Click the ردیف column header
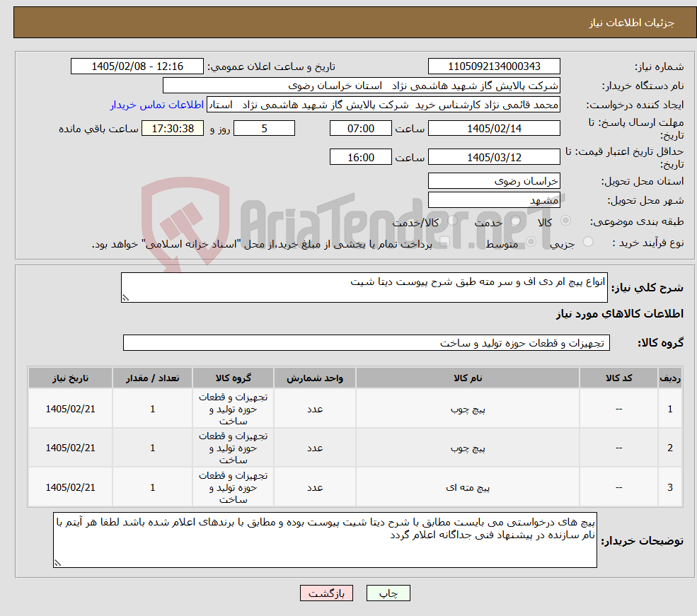This screenshot has height=616, width=697. (x=670, y=378)
